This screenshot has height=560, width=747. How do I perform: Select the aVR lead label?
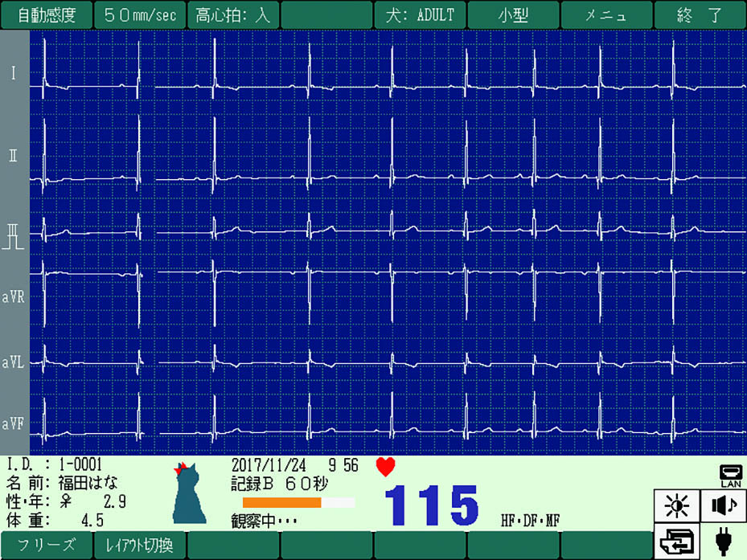click(x=14, y=297)
